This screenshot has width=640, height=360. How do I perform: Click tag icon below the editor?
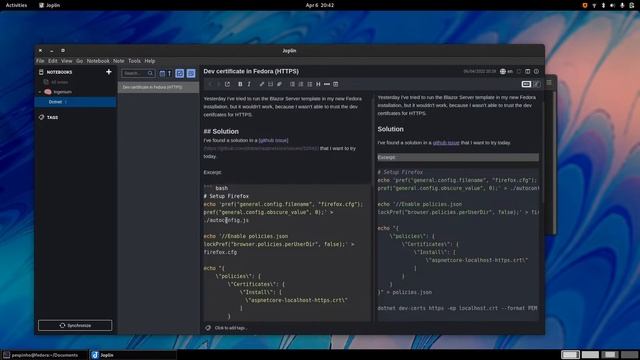coord(208,328)
